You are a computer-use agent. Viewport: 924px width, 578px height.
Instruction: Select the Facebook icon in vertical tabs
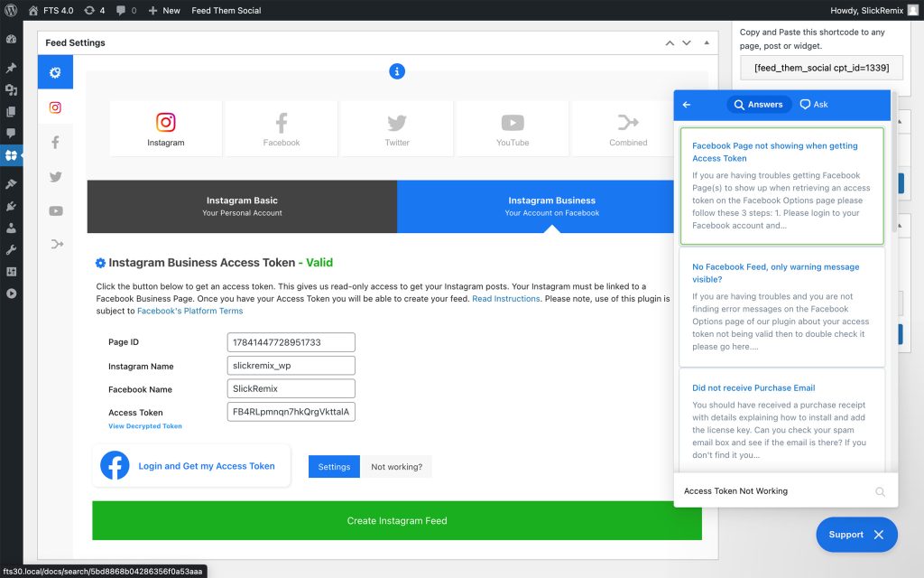55,142
